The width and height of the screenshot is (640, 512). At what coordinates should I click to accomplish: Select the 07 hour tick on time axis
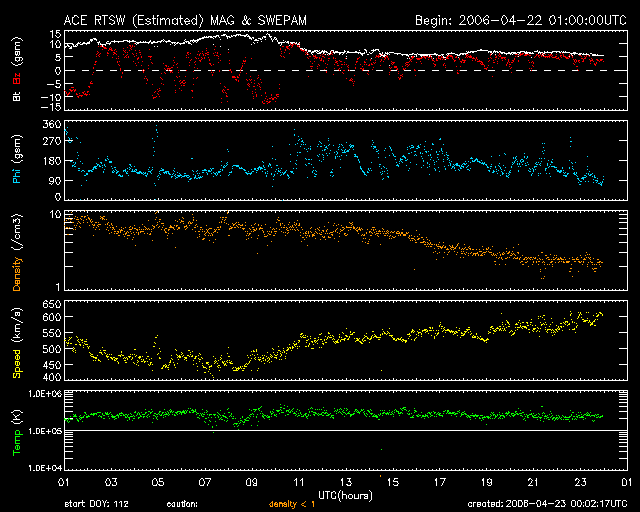click(205, 481)
